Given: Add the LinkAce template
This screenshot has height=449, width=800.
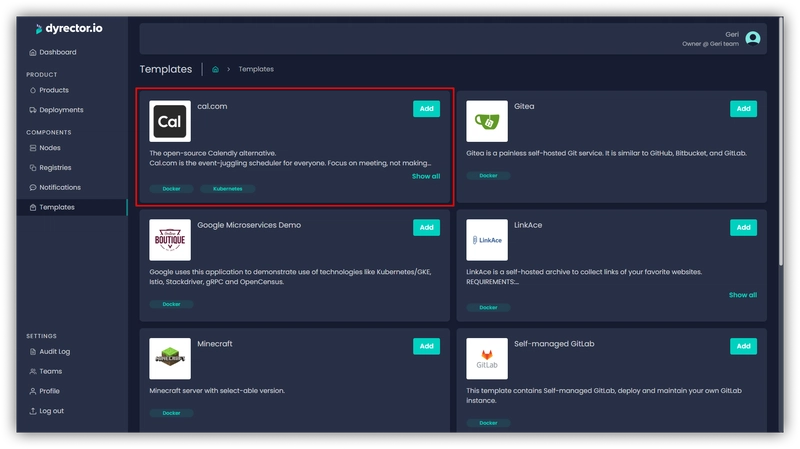Looking at the screenshot, I should click(x=743, y=228).
